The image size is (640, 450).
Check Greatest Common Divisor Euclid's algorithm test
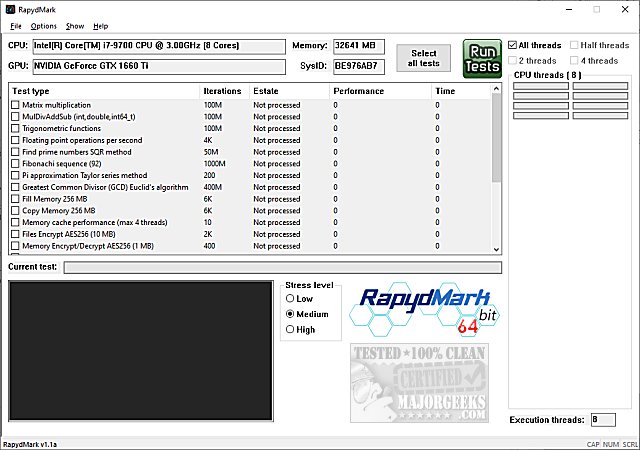coord(15,187)
